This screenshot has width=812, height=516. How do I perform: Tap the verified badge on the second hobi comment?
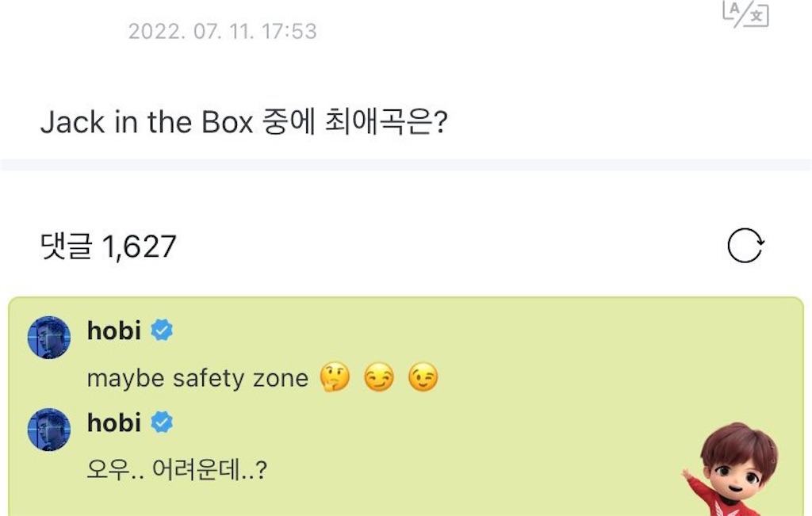[162, 422]
